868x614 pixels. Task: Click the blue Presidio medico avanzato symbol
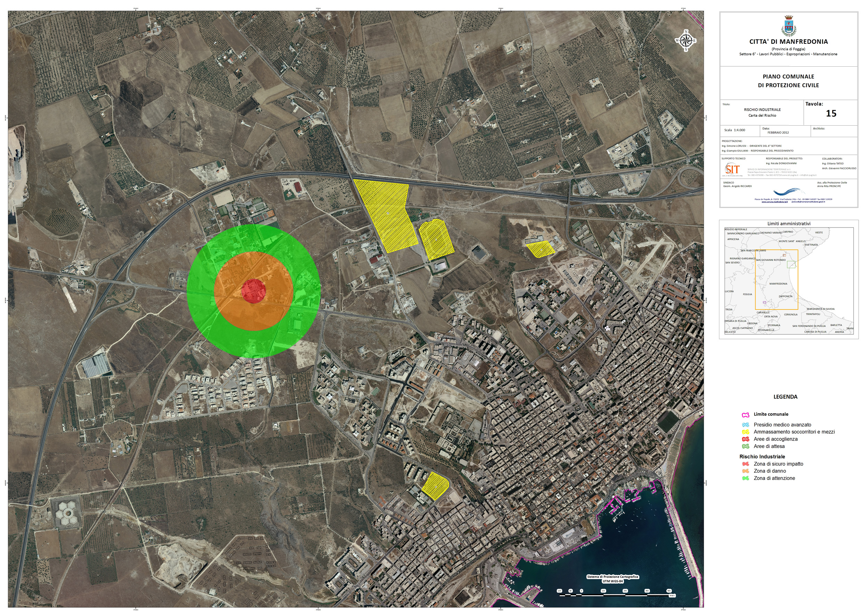point(745,425)
